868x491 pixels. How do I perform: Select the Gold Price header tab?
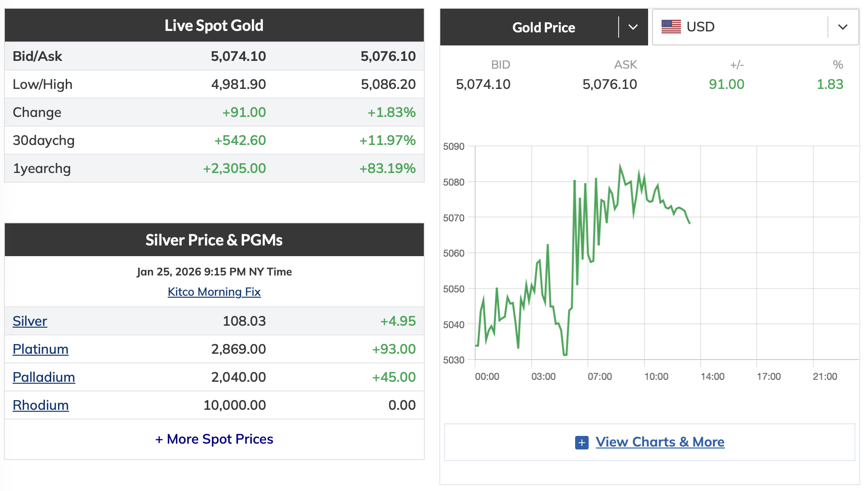[x=543, y=28]
